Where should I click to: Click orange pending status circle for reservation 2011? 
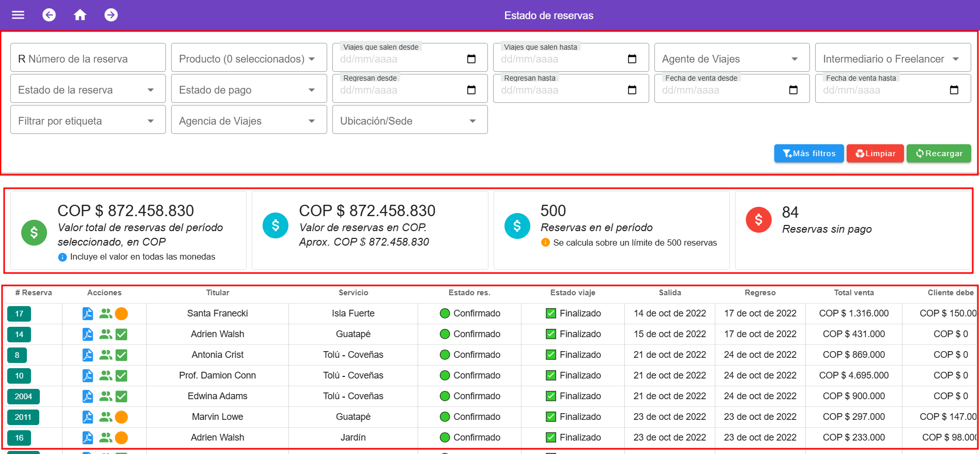[x=121, y=417]
